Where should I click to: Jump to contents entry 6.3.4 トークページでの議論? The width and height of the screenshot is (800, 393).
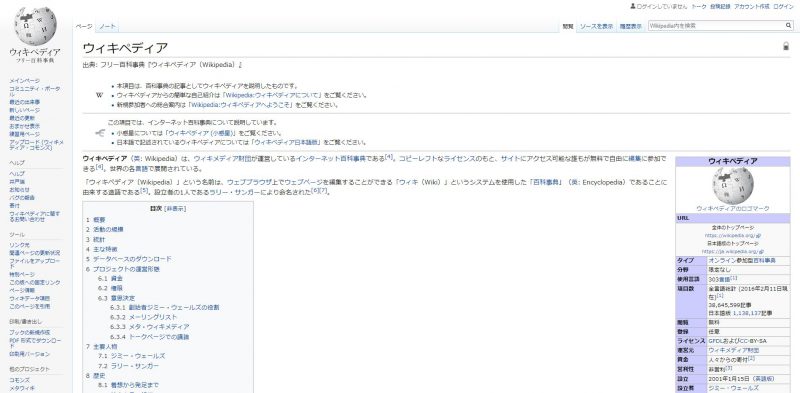point(149,337)
